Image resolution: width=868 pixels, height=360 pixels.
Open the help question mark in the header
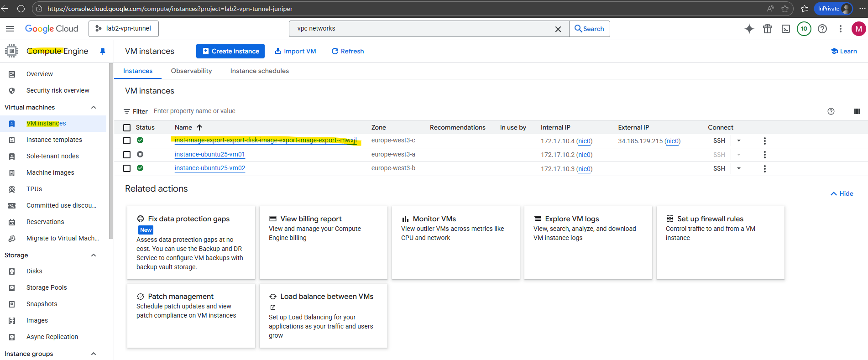click(822, 29)
